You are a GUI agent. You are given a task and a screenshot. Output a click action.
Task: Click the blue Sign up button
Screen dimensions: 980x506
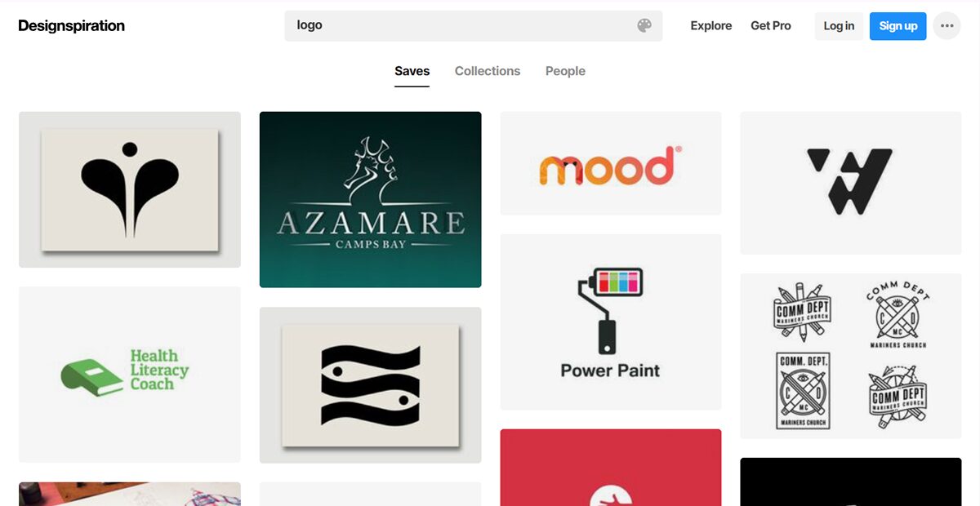click(x=898, y=26)
